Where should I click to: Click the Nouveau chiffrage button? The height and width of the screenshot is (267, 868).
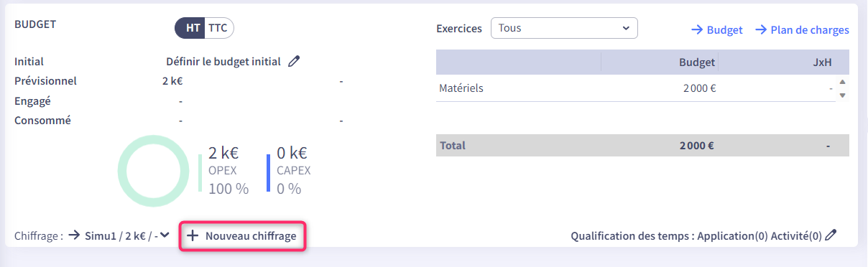click(x=243, y=235)
